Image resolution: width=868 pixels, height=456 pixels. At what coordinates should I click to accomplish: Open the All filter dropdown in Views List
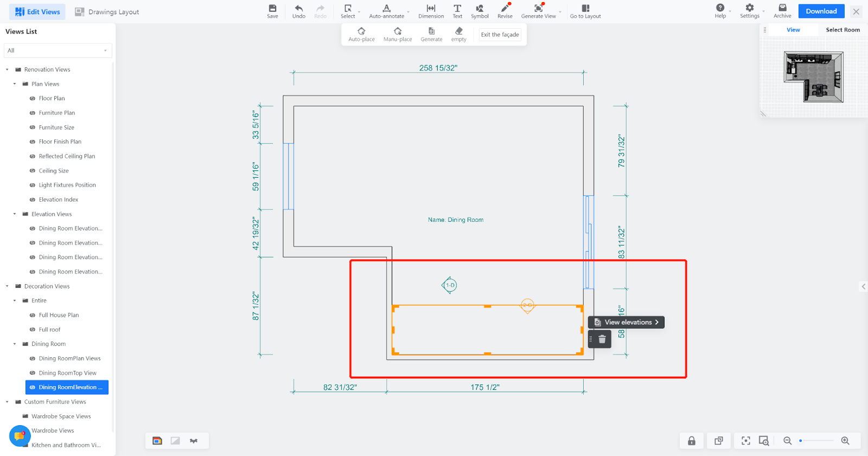[x=57, y=50]
